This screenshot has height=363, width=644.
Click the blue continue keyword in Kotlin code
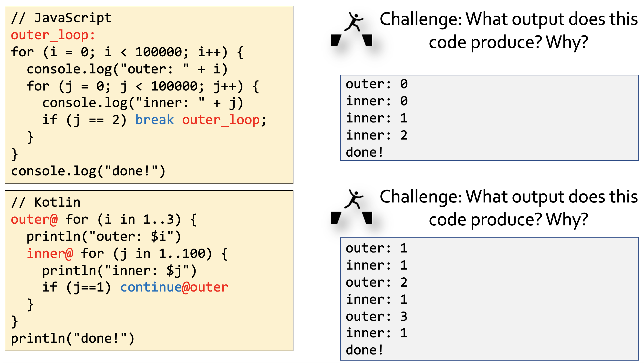click(x=151, y=287)
